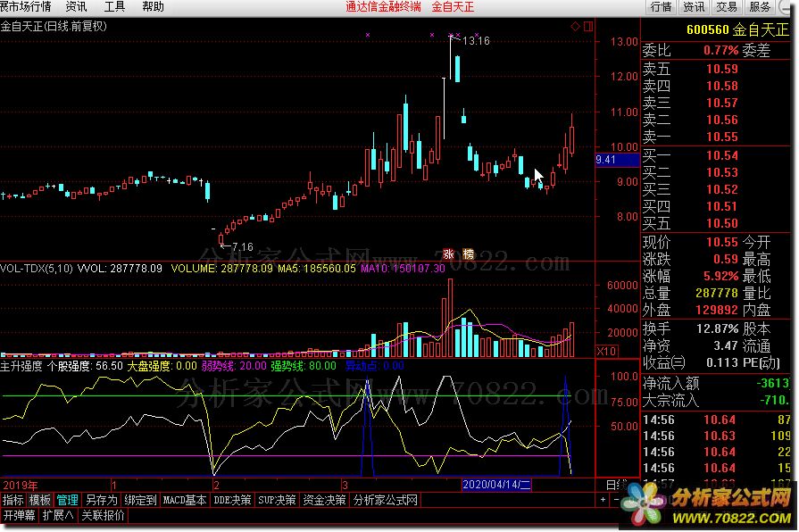Click the 买四 price 10.51
The width and height of the screenshot is (799, 532).
click(722, 206)
